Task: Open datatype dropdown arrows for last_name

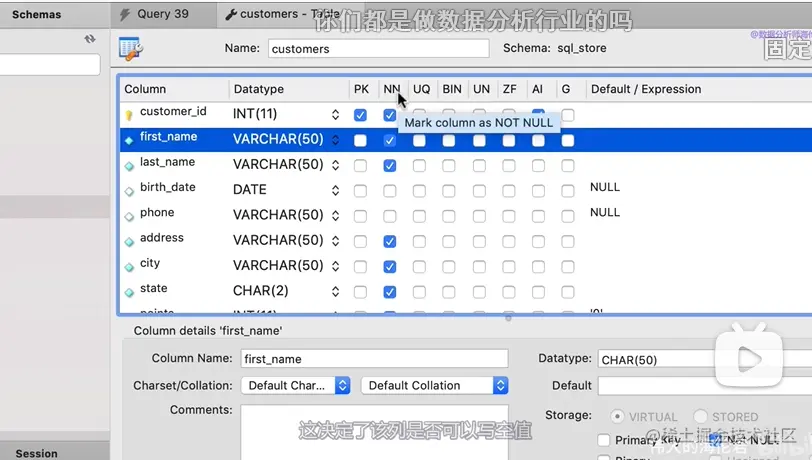Action: coord(336,165)
